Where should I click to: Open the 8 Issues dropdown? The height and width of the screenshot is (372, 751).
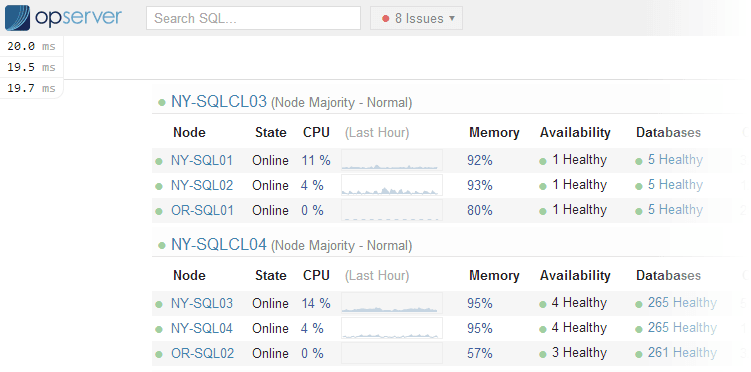[x=416, y=18]
